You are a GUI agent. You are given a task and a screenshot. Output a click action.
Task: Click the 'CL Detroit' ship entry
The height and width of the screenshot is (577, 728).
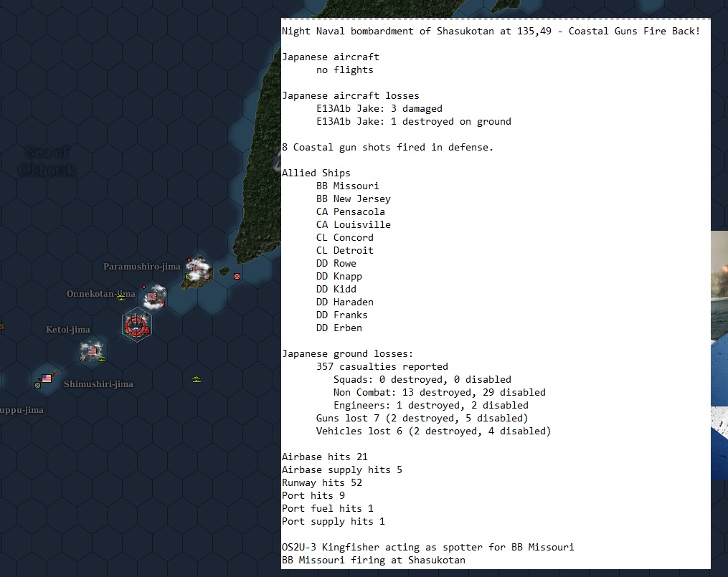[x=344, y=250]
